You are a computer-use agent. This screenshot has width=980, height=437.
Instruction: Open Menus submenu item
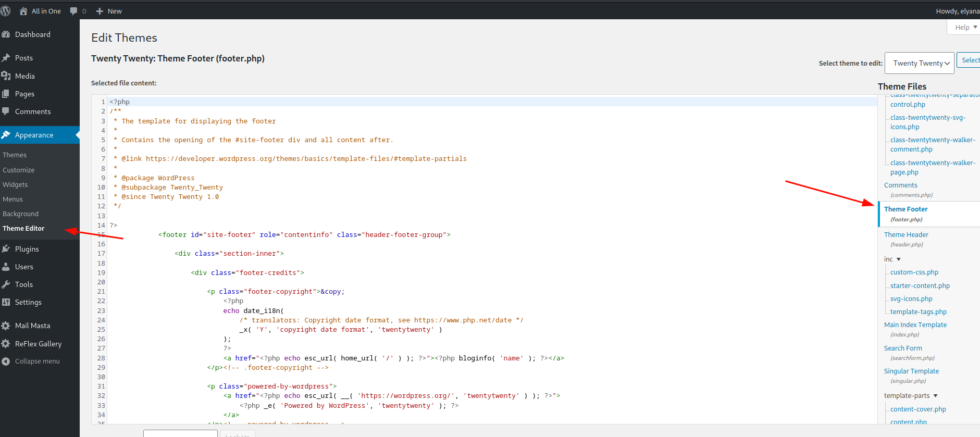pos(13,199)
